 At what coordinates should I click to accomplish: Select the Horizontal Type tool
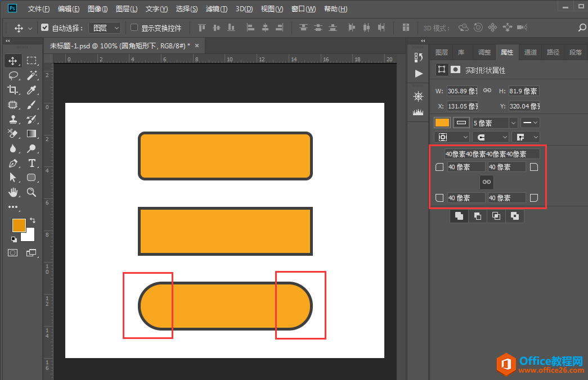[x=32, y=163]
